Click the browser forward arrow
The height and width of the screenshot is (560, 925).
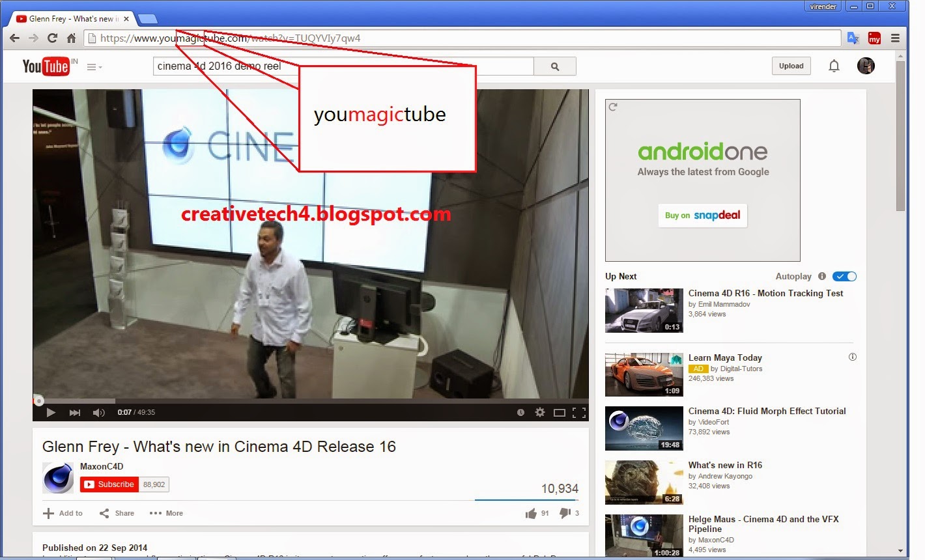[x=33, y=38]
